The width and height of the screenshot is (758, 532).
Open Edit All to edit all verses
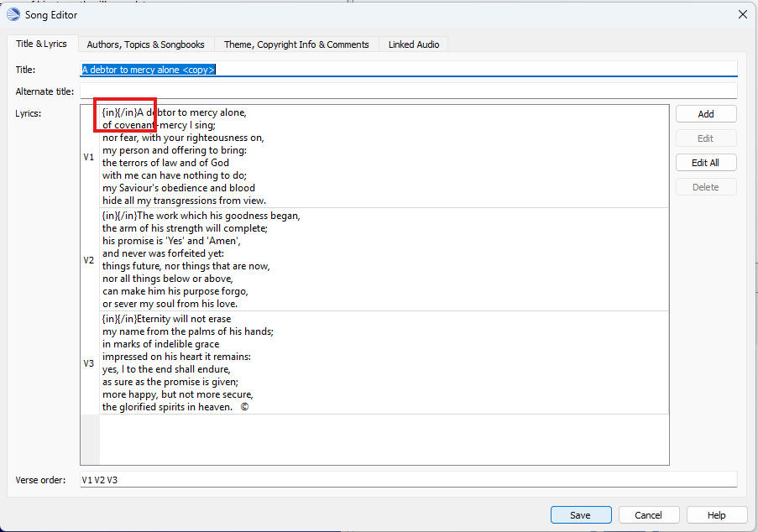coord(705,163)
